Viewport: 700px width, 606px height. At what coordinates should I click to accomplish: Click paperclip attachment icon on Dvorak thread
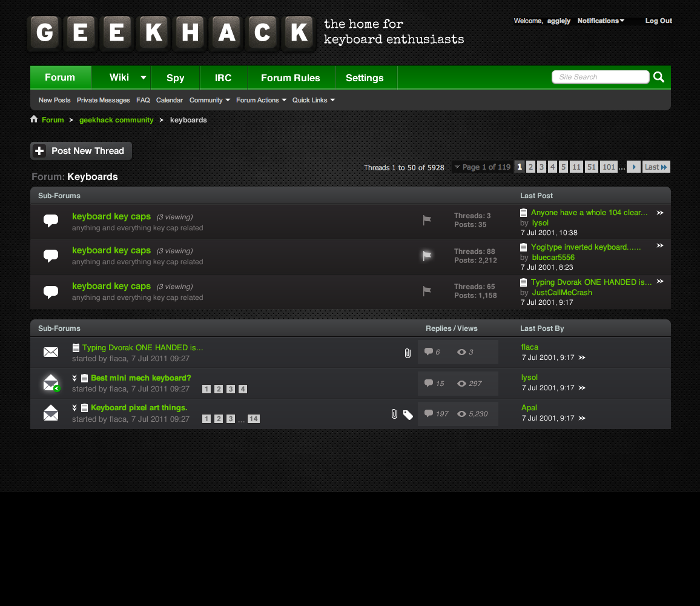pyautogui.click(x=408, y=353)
